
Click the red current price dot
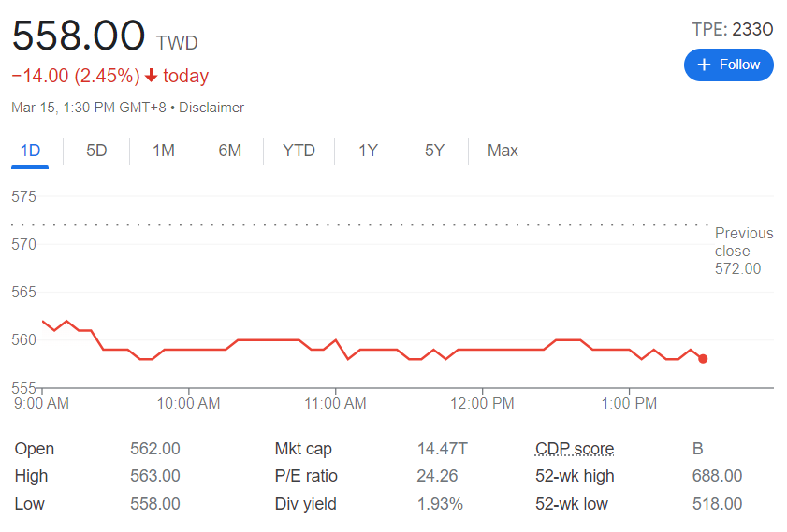pos(703,358)
